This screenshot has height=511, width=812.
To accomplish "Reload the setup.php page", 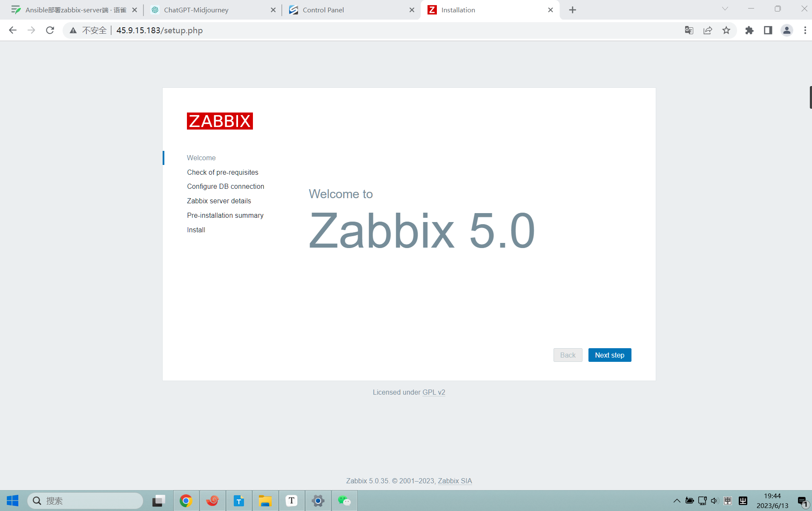I will pyautogui.click(x=50, y=30).
